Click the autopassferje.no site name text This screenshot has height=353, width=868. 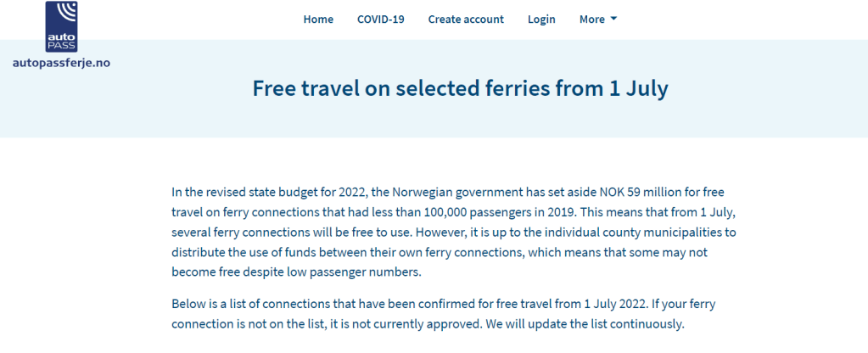point(61,63)
